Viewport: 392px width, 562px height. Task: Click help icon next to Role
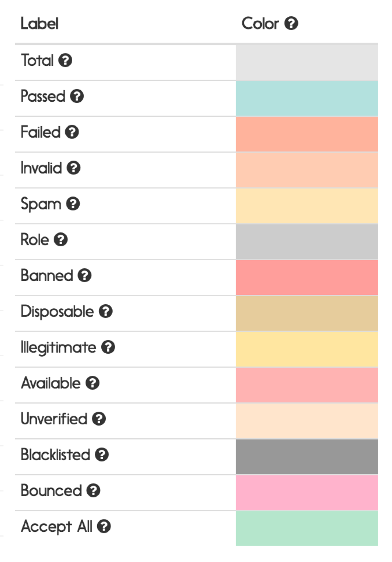(x=61, y=239)
